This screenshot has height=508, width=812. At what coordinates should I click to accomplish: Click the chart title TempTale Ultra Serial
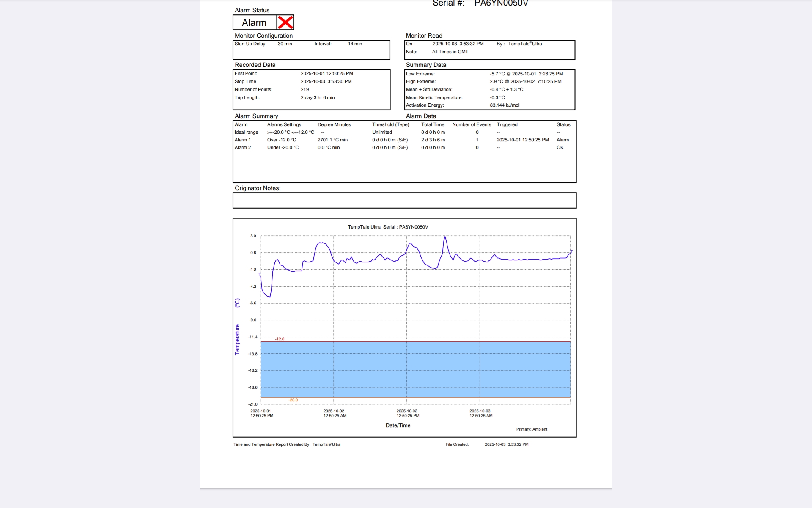(388, 227)
